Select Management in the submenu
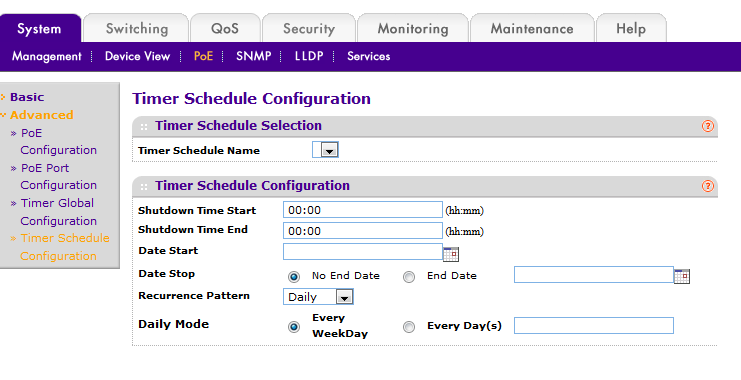Screen dimensions: 741x380 pos(46,56)
